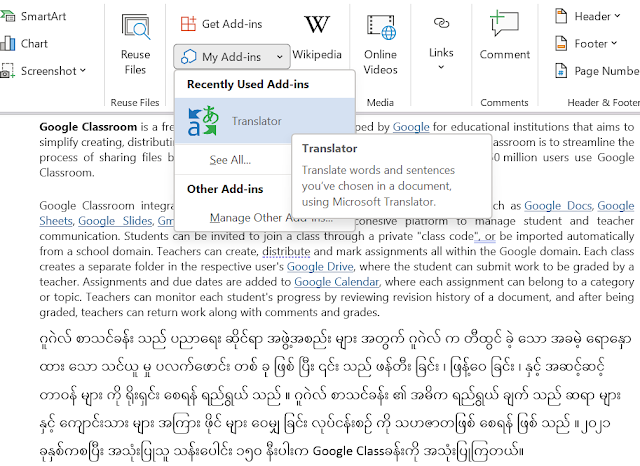This screenshot has height=466, width=640.
Task: Expand the Footer dropdown arrow
Action: 614,43
